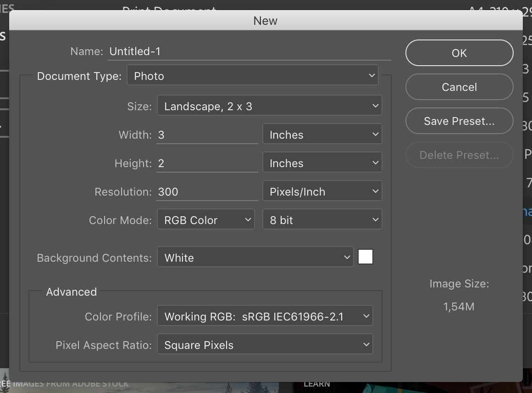
Task: Click the Delete Preset button
Action: 459,155
